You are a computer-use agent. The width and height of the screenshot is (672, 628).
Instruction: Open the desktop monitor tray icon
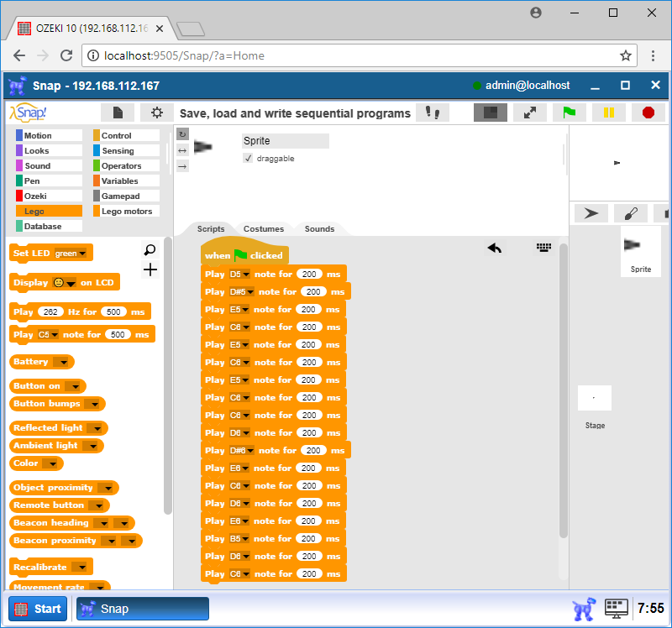coord(617,609)
